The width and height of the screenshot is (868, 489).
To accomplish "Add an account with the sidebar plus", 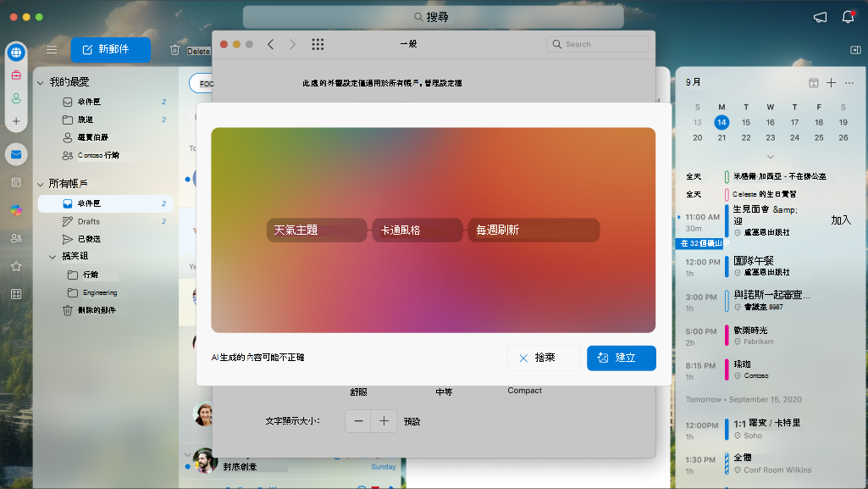I will tap(16, 120).
